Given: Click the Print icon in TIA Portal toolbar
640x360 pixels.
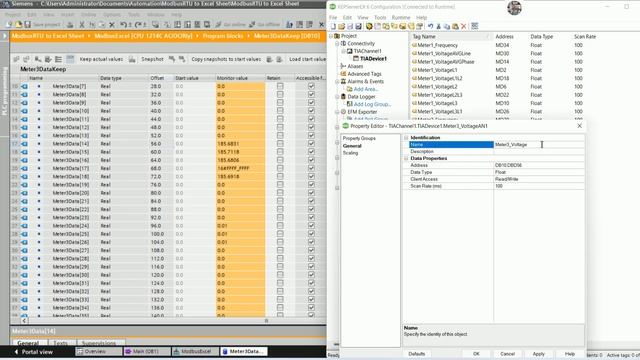Looking at the screenshot, I should tap(70, 25).
